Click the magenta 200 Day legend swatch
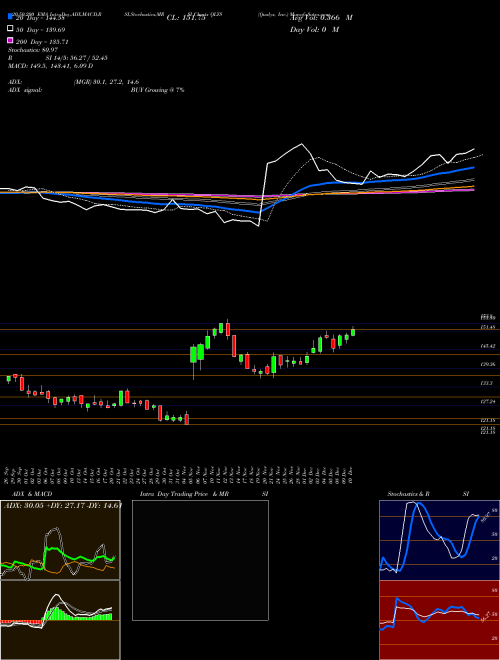Image resolution: width=500 pixels, height=660 pixels. coord(10,40)
